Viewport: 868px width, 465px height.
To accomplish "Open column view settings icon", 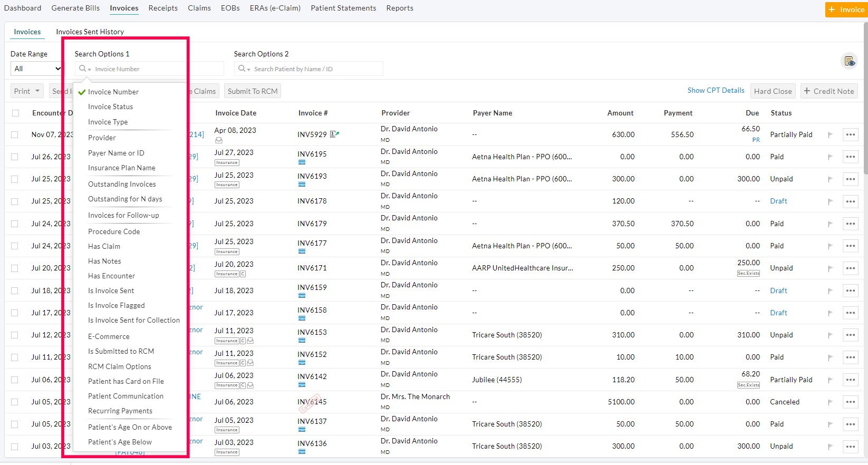I will click(x=849, y=61).
